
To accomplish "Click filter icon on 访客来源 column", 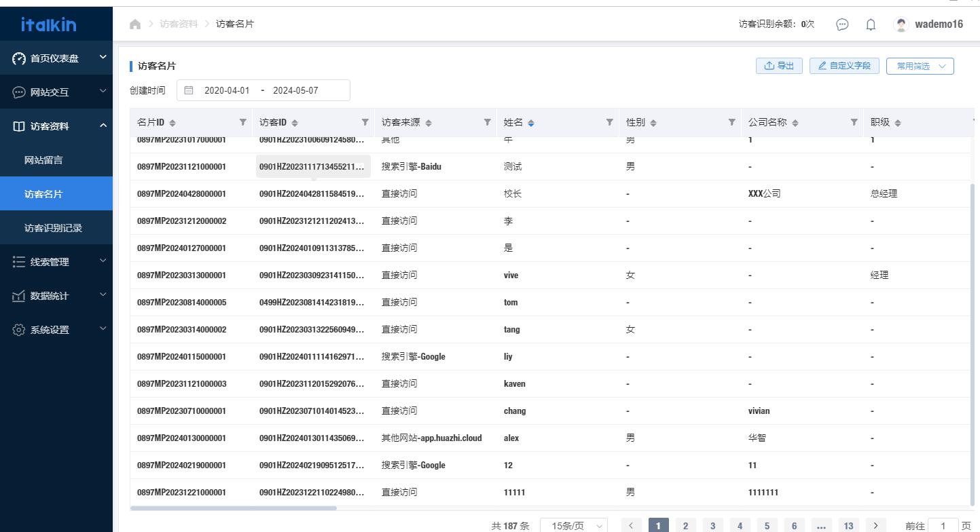I will tap(488, 122).
